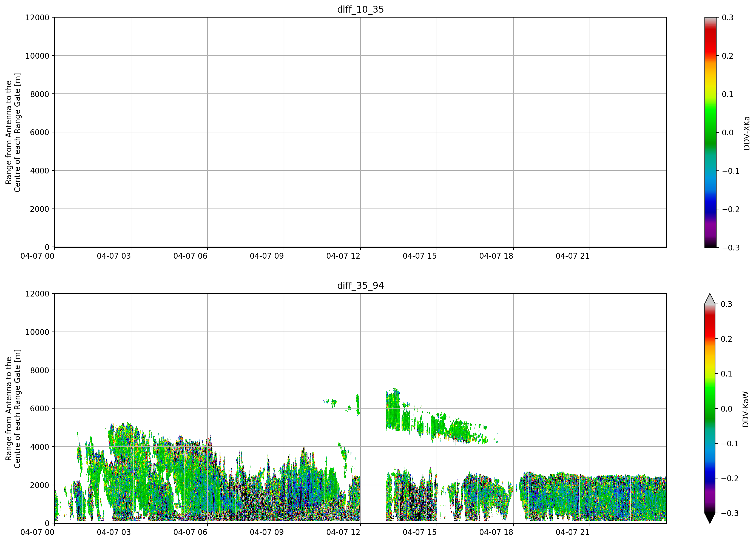The width and height of the screenshot is (756, 542).
Task: Click the 04-07 00 x-tick of diff_35_94 plot
Action: pos(37,532)
